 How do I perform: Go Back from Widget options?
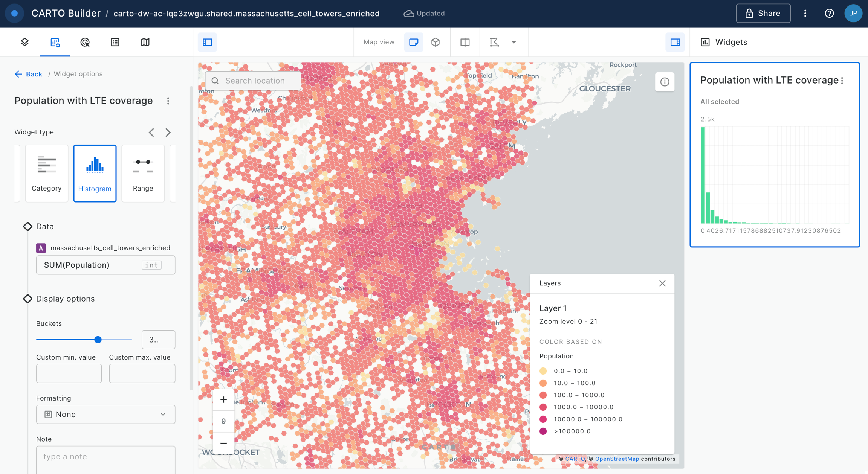tap(29, 74)
